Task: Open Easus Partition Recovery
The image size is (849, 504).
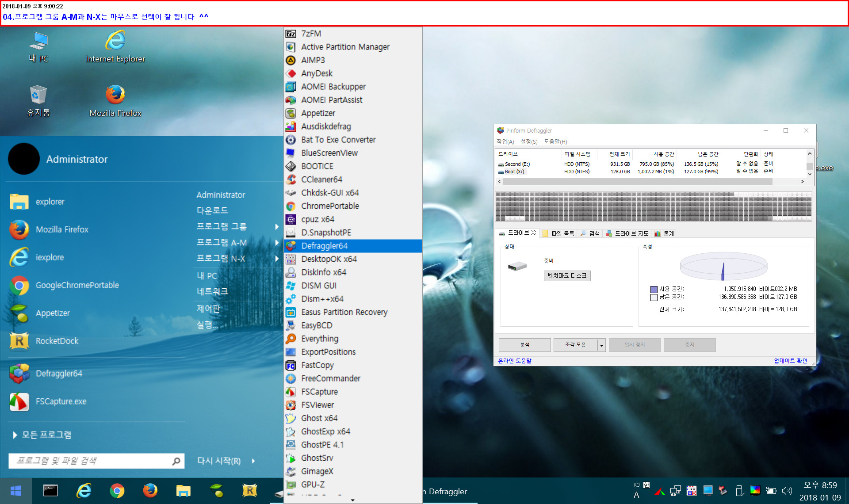Action: (352, 312)
